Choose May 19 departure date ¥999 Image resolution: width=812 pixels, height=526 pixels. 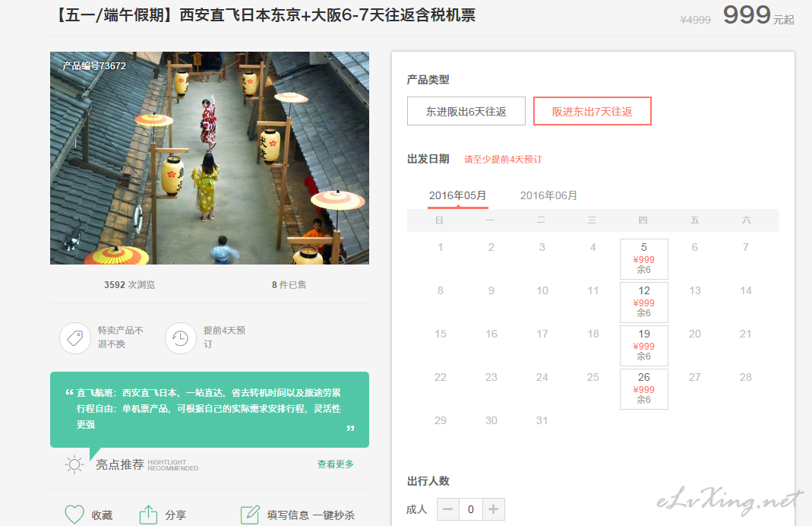pyautogui.click(x=643, y=346)
